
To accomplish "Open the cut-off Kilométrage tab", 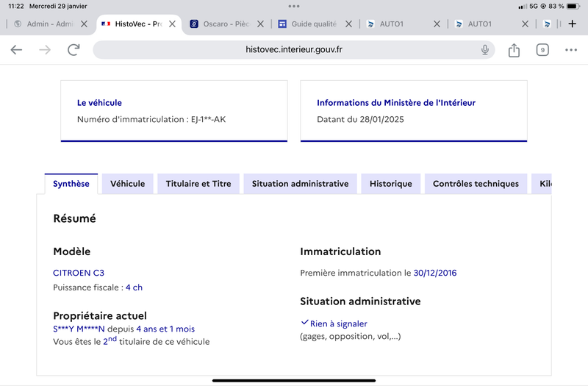I will click(x=542, y=184).
